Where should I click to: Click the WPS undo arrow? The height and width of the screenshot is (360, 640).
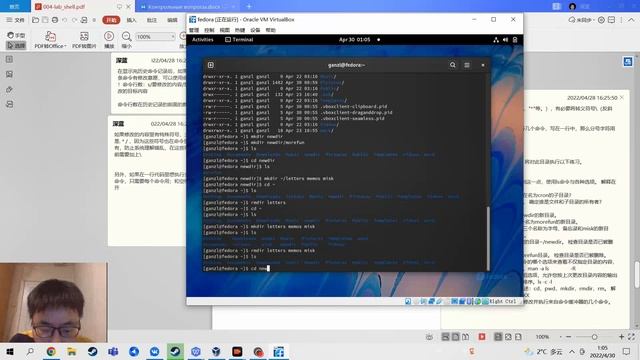tap(64, 20)
